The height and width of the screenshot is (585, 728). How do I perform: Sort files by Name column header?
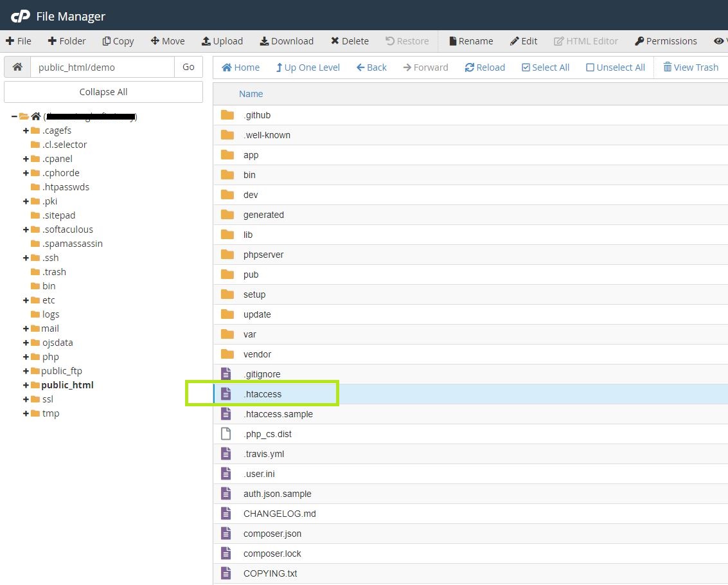coord(251,94)
